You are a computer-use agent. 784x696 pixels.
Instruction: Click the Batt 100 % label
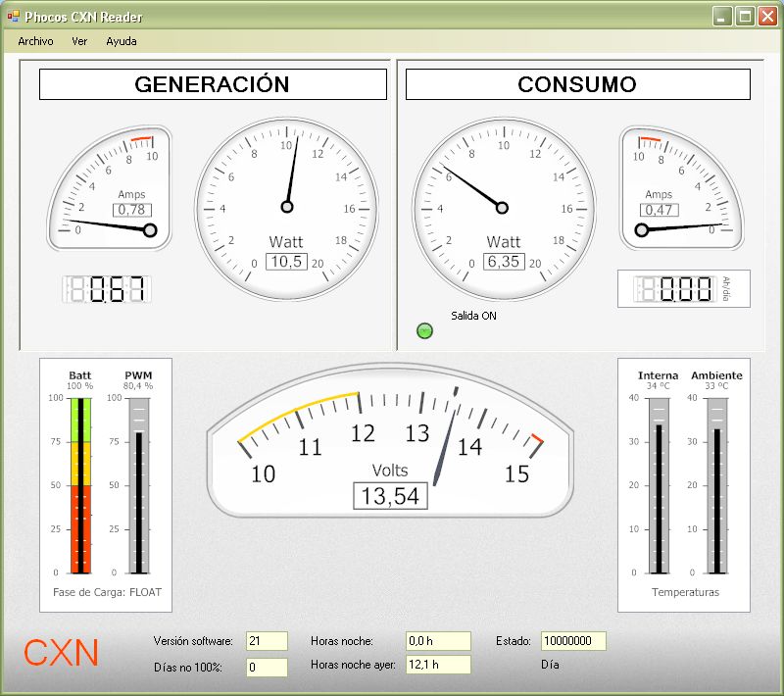(80, 380)
